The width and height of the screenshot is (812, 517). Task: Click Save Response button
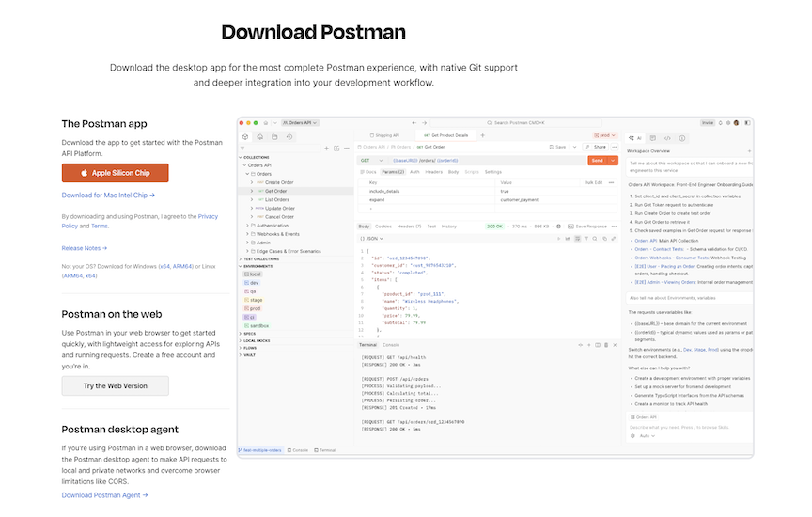587,227
